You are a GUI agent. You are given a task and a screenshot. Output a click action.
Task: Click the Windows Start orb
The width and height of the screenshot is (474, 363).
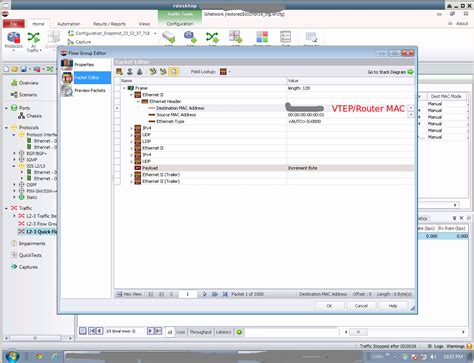(x=12, y=356)
